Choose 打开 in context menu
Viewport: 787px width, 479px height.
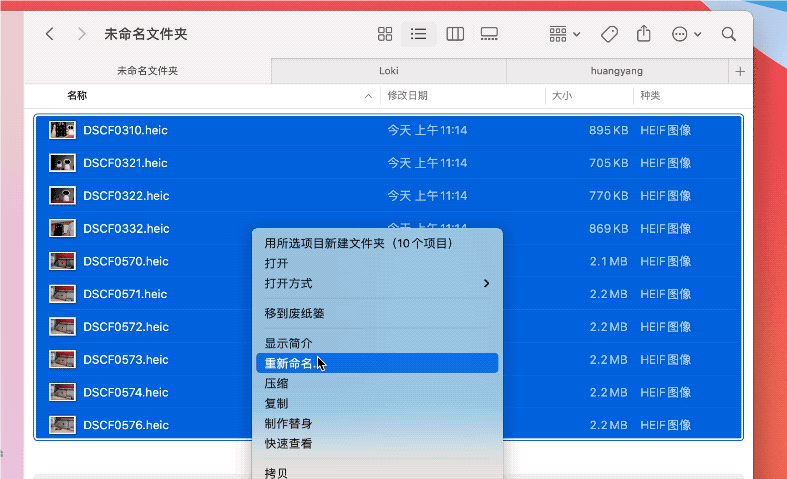point(377,263)
